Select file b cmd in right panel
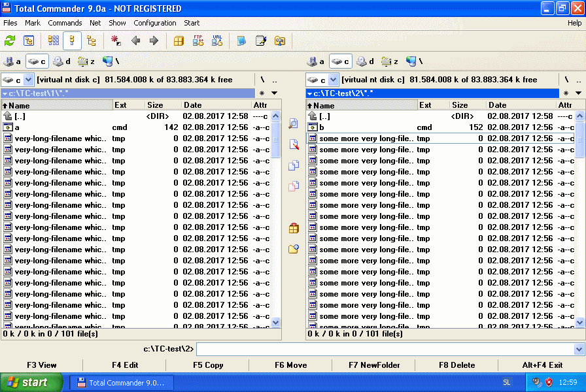Screen dimensions: 586x392 click(x=441, y=127)
